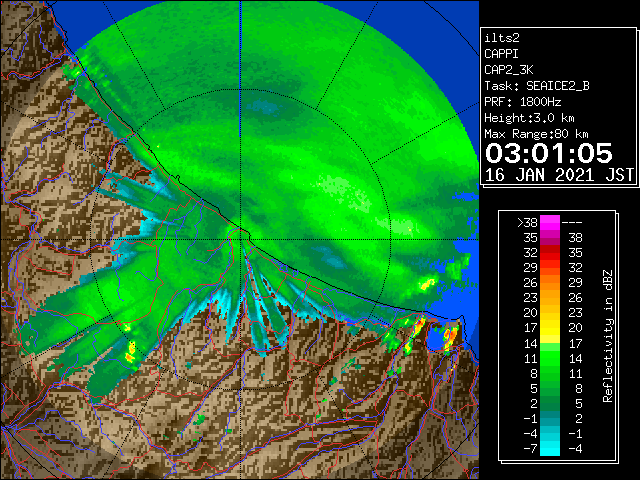Click the '---' legend label
640x480 pixels.
[x=572, y=223]
